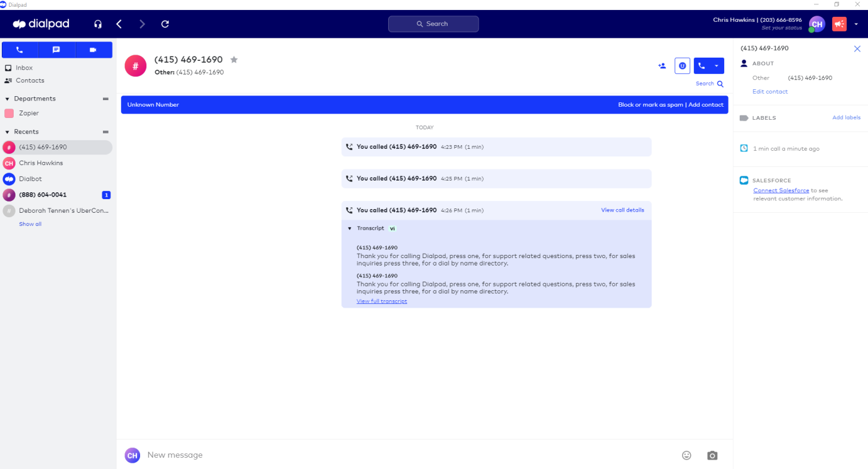Open Recents section options menu icon
Image resolution: width=868 pixels, height=469 pixels.
(105, 132)
